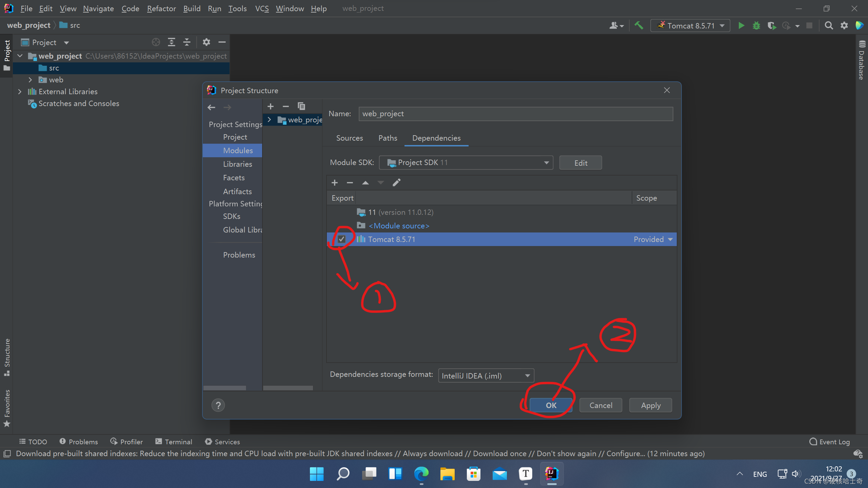
Task: Open the Tomcat 8.5.71 run configuration dropdown
Action: (690, 26)
